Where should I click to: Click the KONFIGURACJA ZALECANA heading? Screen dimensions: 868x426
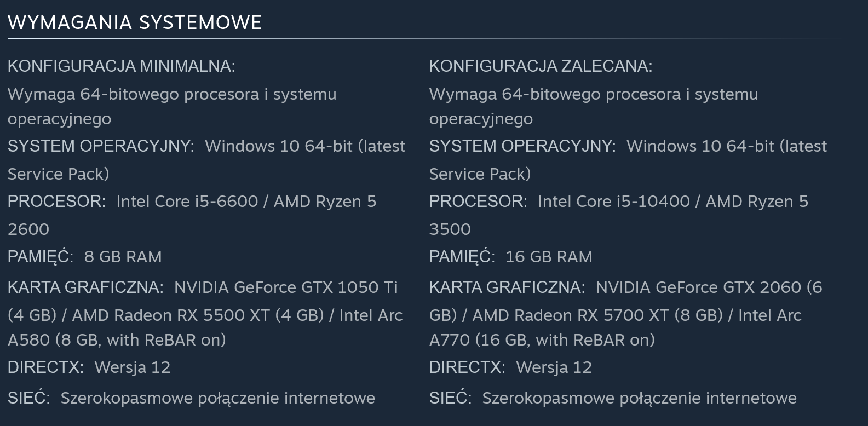[x=541, y=66]
